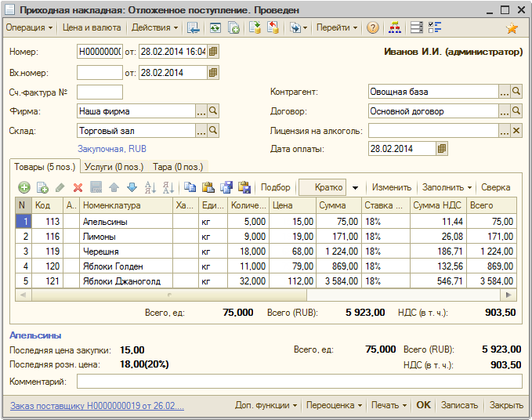Open help with the question mark icon
Screen dimensions: 532x420
(x=372, y=27)
